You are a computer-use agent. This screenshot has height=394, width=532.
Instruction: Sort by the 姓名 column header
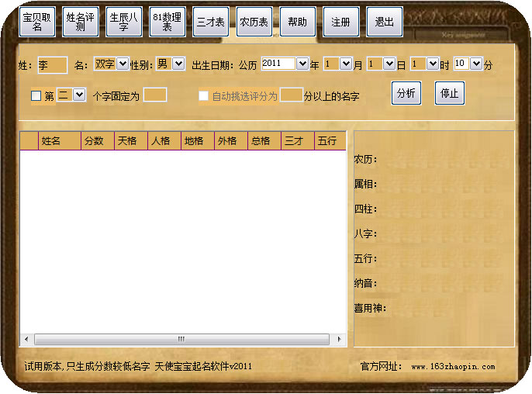[60, 141]
